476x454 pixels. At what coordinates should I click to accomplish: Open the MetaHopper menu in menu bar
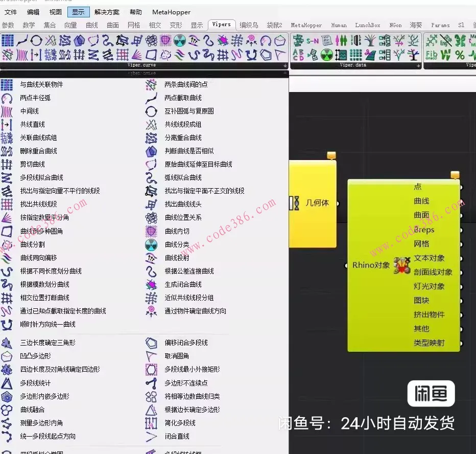[171, 12]
